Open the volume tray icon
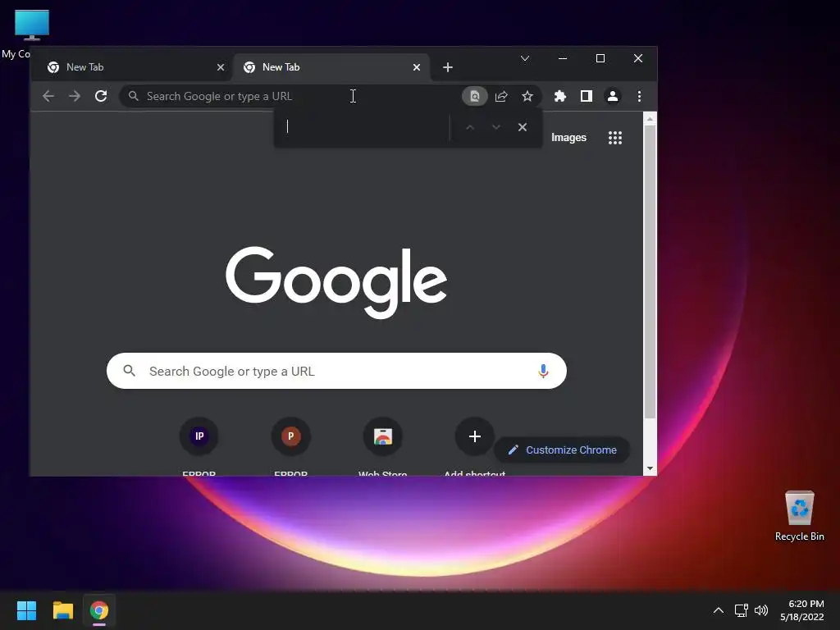Screen dimensions: 840x630 point(760,610)
